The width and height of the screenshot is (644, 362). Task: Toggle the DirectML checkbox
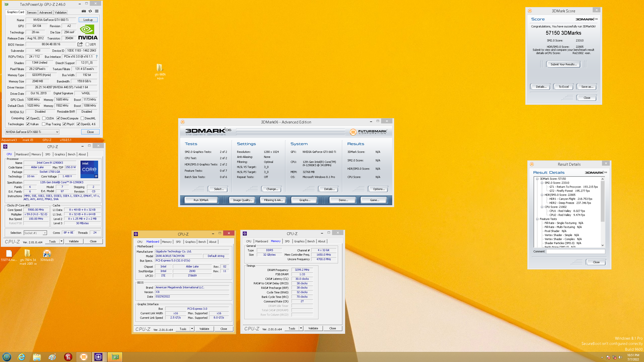(x=82, y=118)
